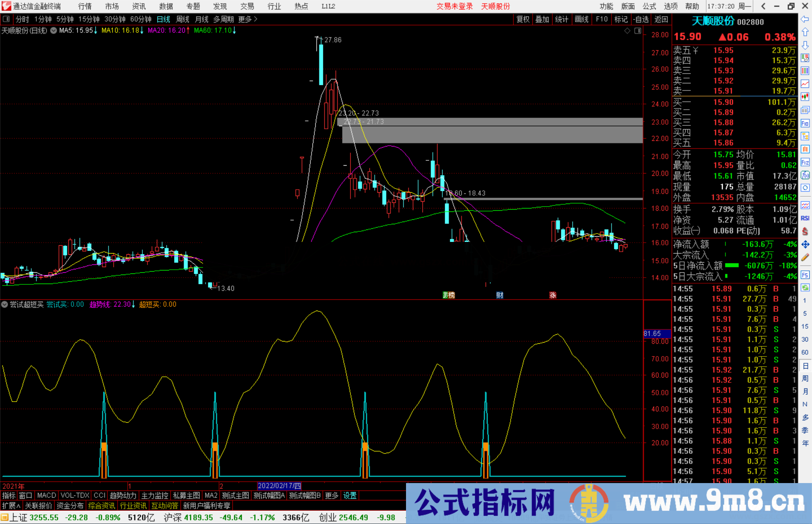Image resolution: width=812 pixels, height=524 pixels.
Task: Open the 资讯 top menu
Action: tap(139, 6)
